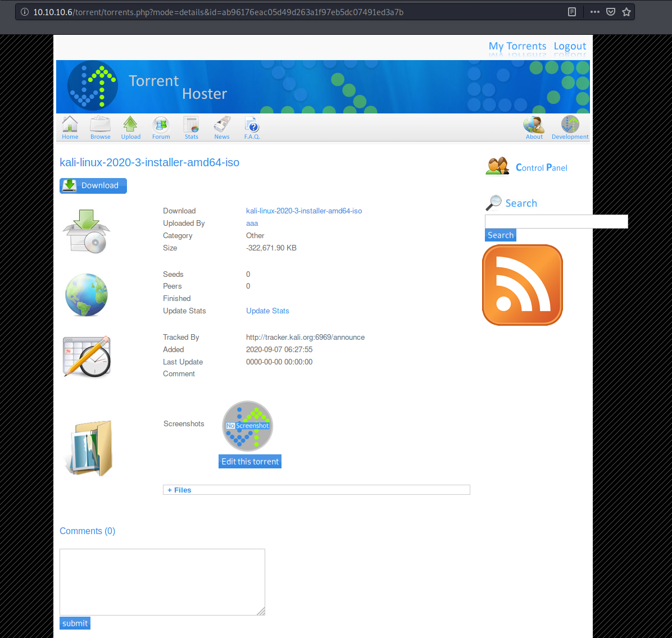The height and width of the screenshot is (638, 672).
Task: Open the News nav icon
Action: click(221, 127)
